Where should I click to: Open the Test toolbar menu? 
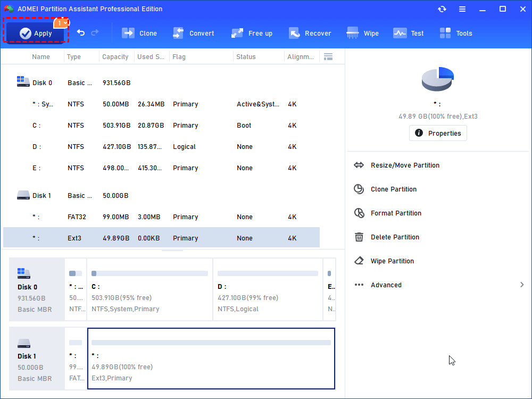coord(408,33)
